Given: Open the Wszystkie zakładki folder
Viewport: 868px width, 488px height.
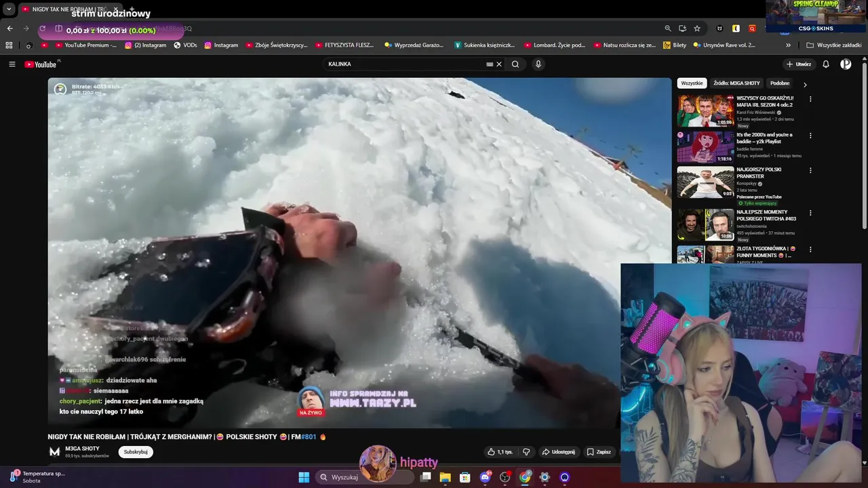Looking at the screenshot, I should tap(834, 45).
